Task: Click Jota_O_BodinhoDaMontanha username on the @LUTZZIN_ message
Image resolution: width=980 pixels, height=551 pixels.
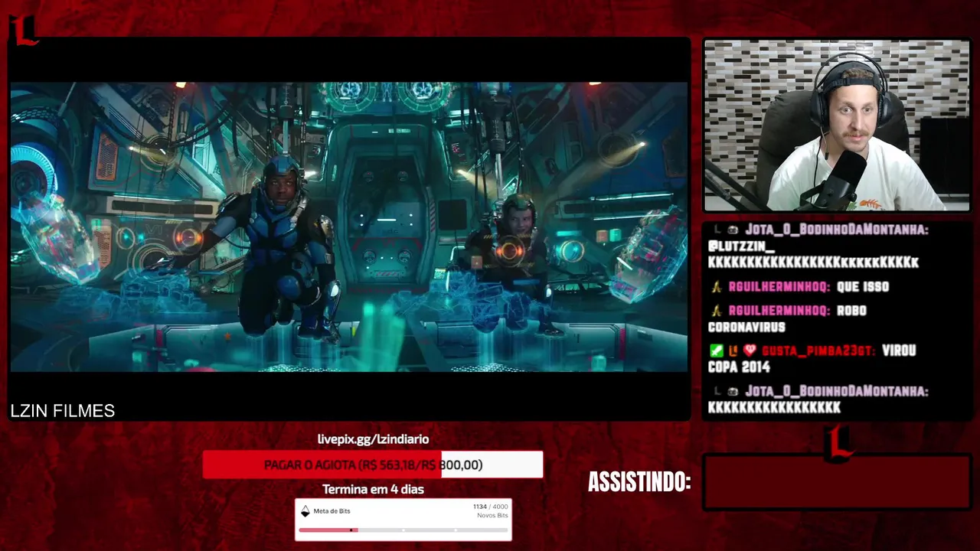Action: tap(837, 230)
